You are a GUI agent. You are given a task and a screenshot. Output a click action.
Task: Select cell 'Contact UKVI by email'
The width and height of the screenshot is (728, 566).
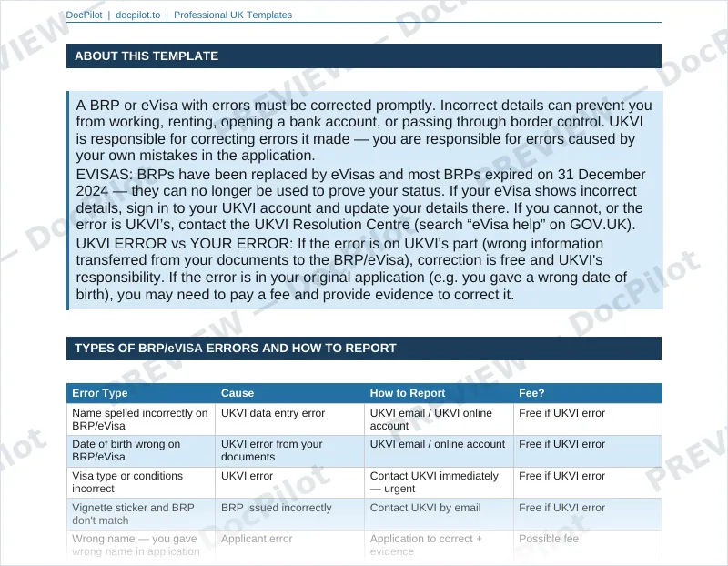(x=439, y=514)
